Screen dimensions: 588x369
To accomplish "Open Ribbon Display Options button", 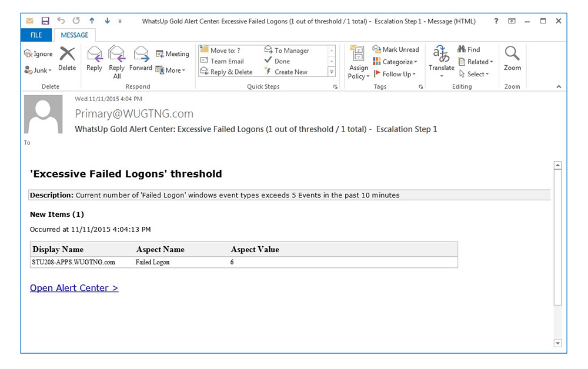I will (x=512, y=21).
